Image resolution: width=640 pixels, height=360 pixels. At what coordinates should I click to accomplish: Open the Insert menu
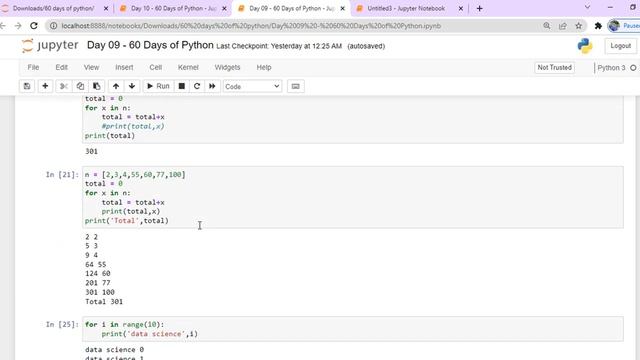click(124, 67)
